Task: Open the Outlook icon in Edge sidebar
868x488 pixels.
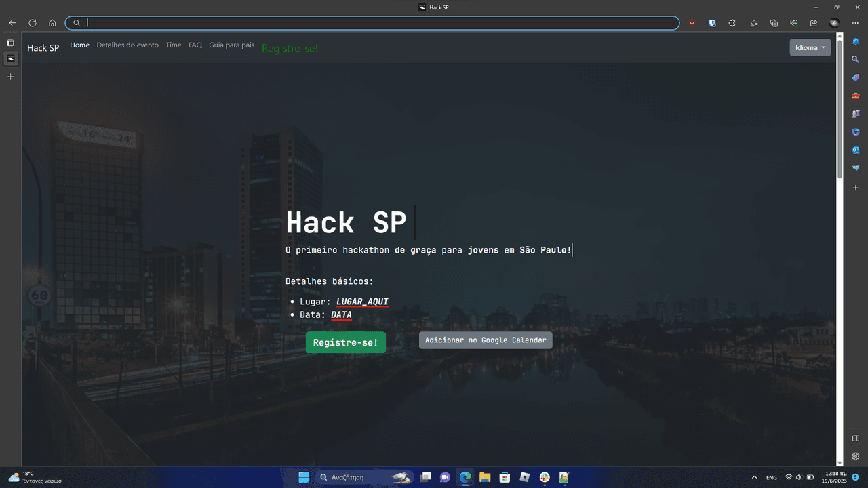Action: (x=856, y=150)
